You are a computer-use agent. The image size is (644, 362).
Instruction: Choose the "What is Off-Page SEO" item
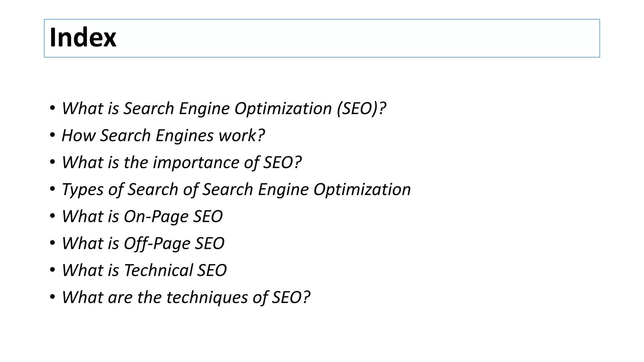pyautogui.click(x=143, y=244)
